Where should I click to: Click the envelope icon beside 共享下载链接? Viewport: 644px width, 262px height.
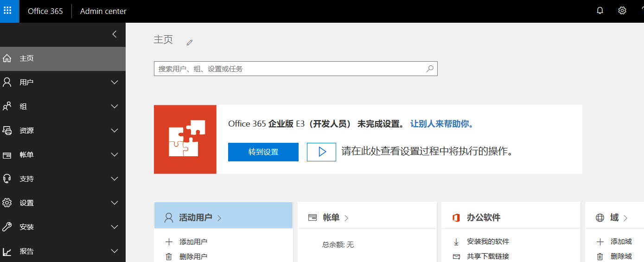pyautogui.click(x=456, y=256)
